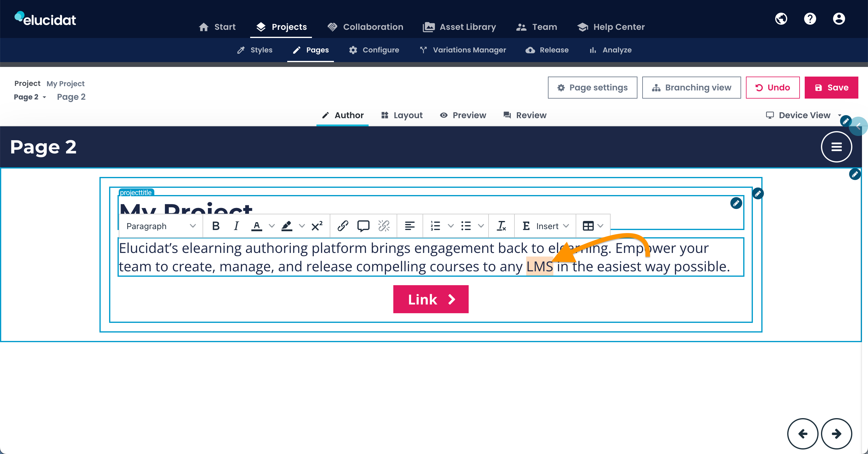Viewport: 868px width, 454px height.
Task: Click the projecttitle tag label
Action: 136,192
